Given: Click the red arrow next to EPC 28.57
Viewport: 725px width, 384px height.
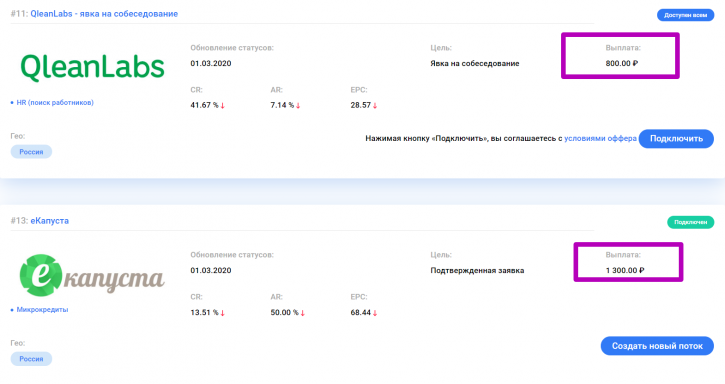Looking at the screenshot, I should (x=375, y=105).
